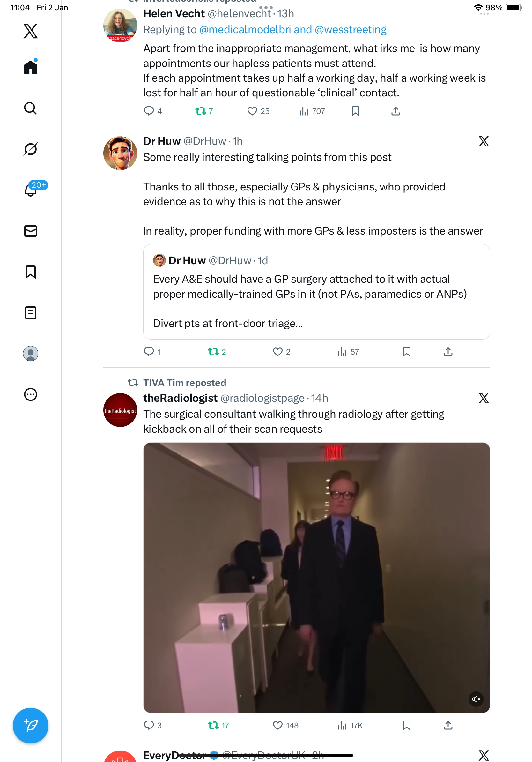Like Helen Vecht's reply
Image resolution: width=532 pixels, height=762 pixels.
(x=252, y=111)
